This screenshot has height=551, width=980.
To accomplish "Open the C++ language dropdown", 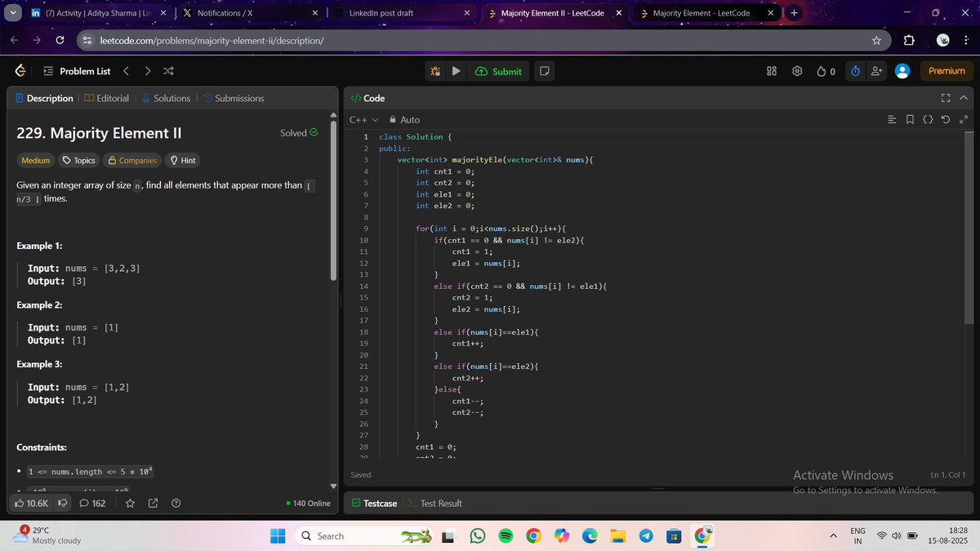I will (363, 119).
